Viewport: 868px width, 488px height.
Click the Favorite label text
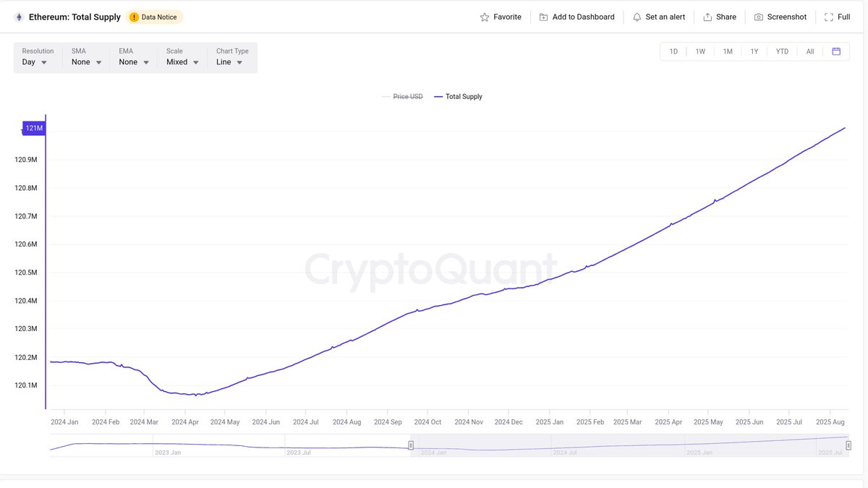(x=507, y=17)
